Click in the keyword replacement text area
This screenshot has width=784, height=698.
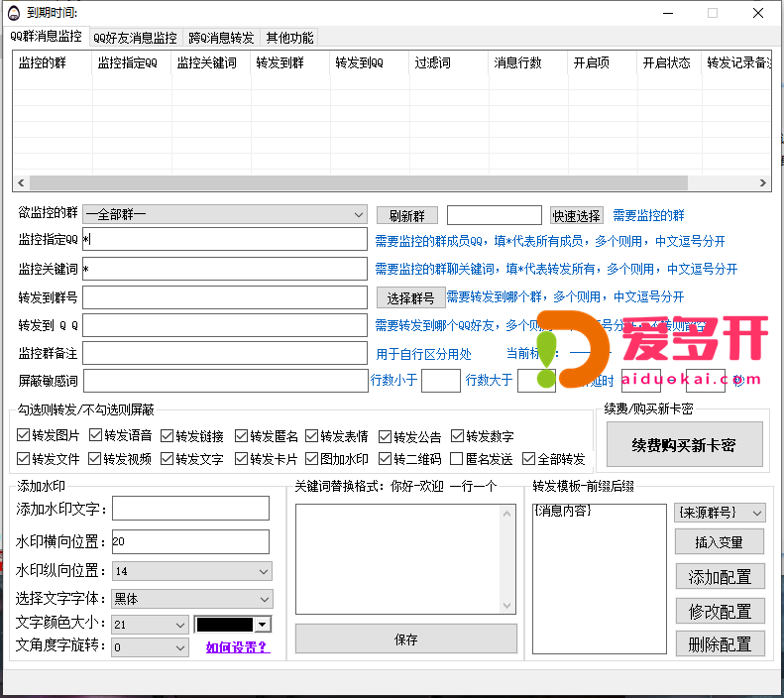click(x=398, y=559)
